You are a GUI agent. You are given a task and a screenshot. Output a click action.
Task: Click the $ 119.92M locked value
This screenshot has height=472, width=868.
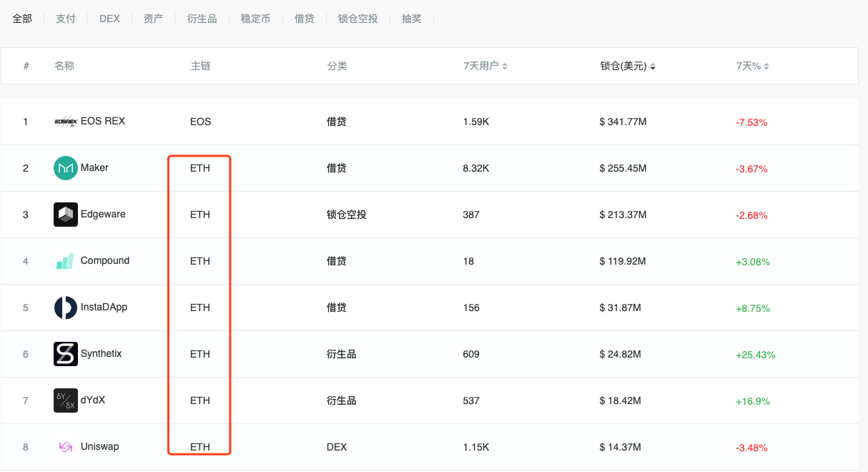pyautogui.click(x=623, y=261)
